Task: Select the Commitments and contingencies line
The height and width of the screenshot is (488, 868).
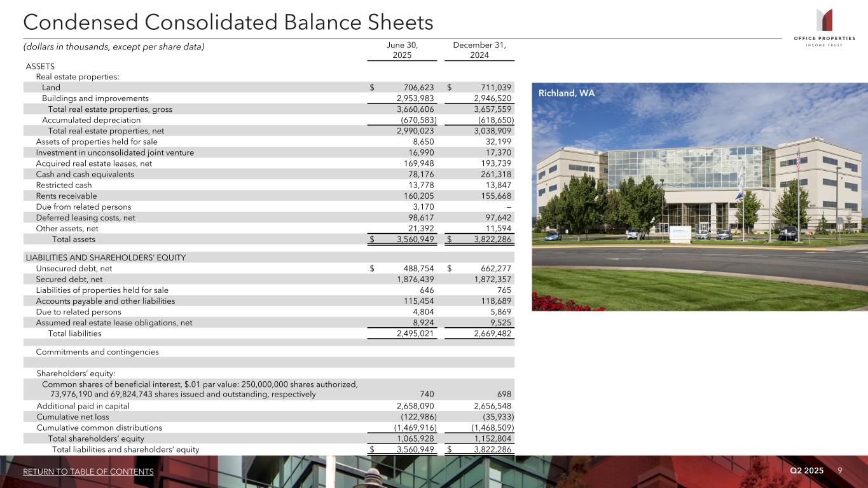Action: point(97,352)
